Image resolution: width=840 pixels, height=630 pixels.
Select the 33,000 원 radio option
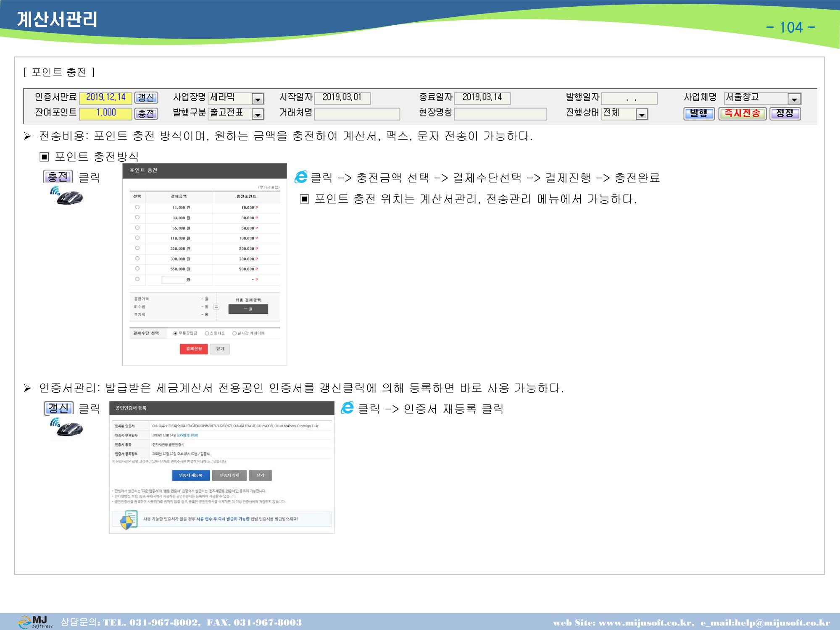(x=137, y=217)
